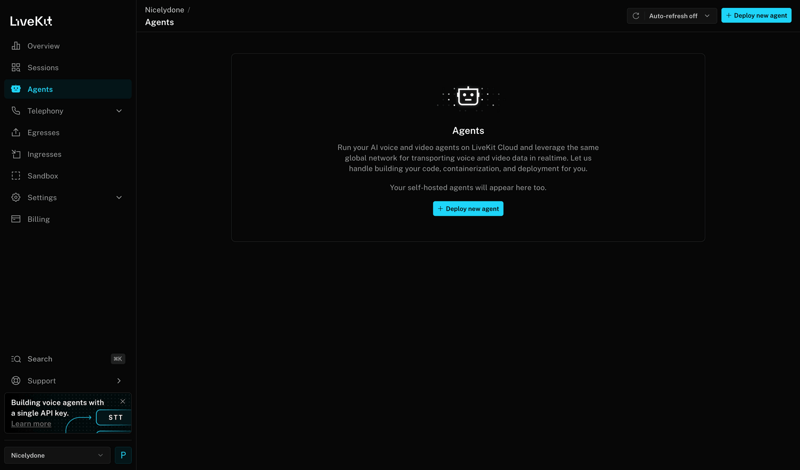Click the Support lifebuoy icon
Viewport: 800px width, 470px height.
pyautogui.click(x=16, y=381)
